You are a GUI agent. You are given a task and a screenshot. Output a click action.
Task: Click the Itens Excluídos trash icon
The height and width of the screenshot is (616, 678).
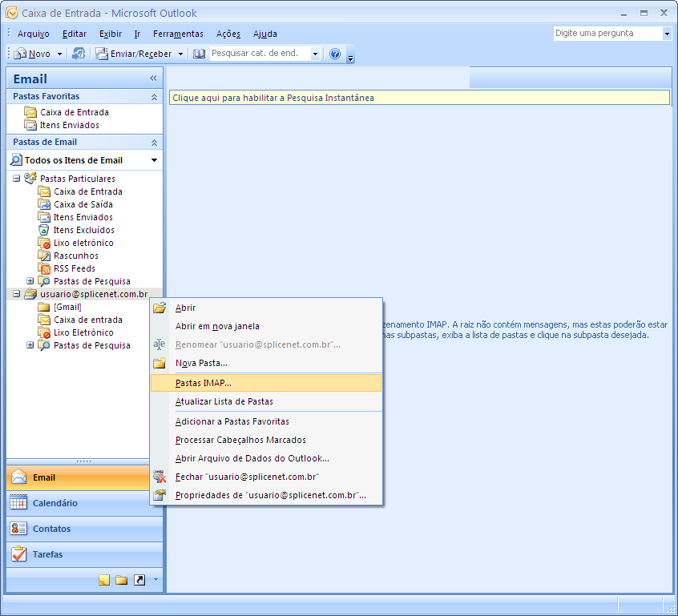(x=43, y=230)
